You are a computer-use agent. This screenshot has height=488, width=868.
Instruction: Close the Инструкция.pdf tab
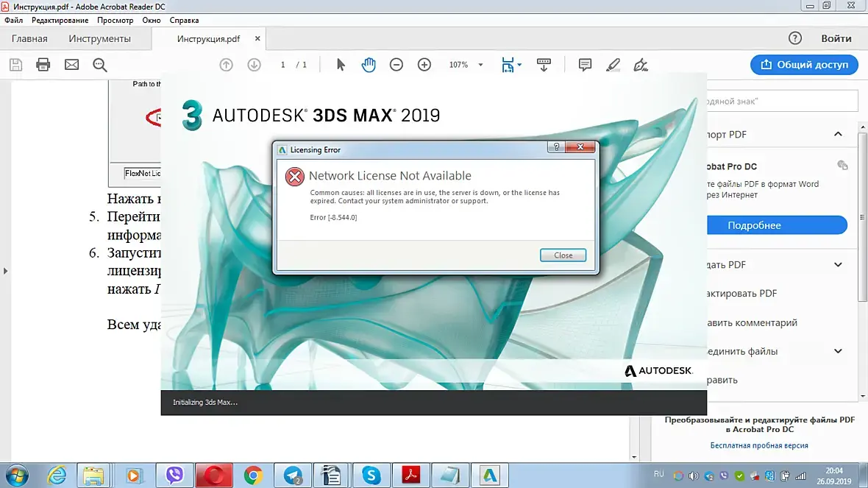(257, 39)
